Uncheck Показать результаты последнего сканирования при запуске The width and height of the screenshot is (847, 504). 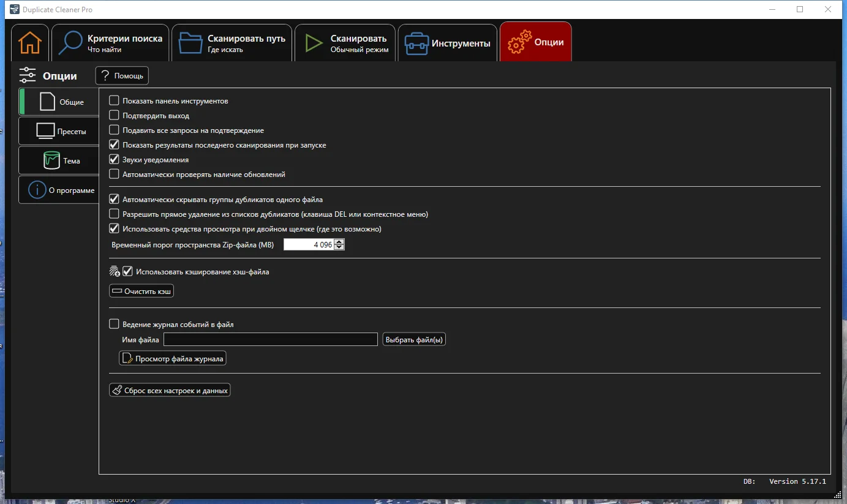[114, 145]
